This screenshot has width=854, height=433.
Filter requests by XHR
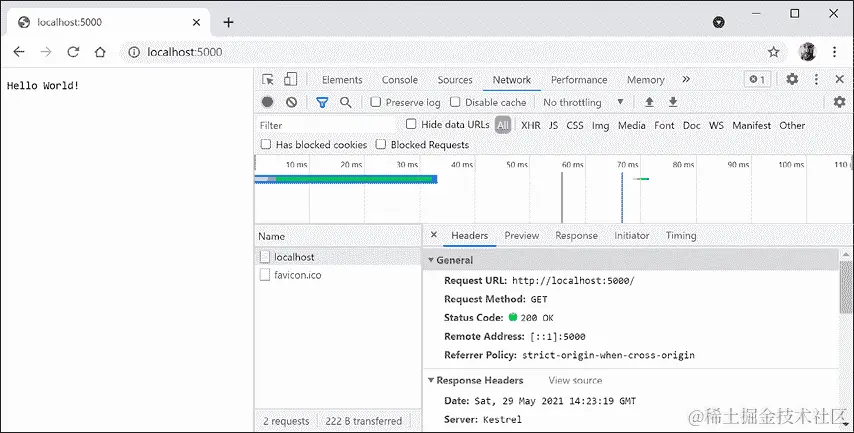point(530,125)
